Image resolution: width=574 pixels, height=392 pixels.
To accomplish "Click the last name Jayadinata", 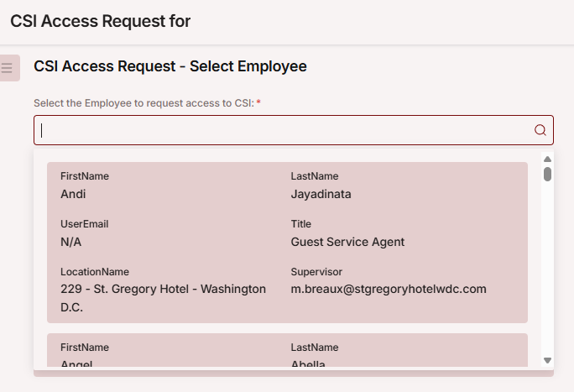I will [321, 194].
